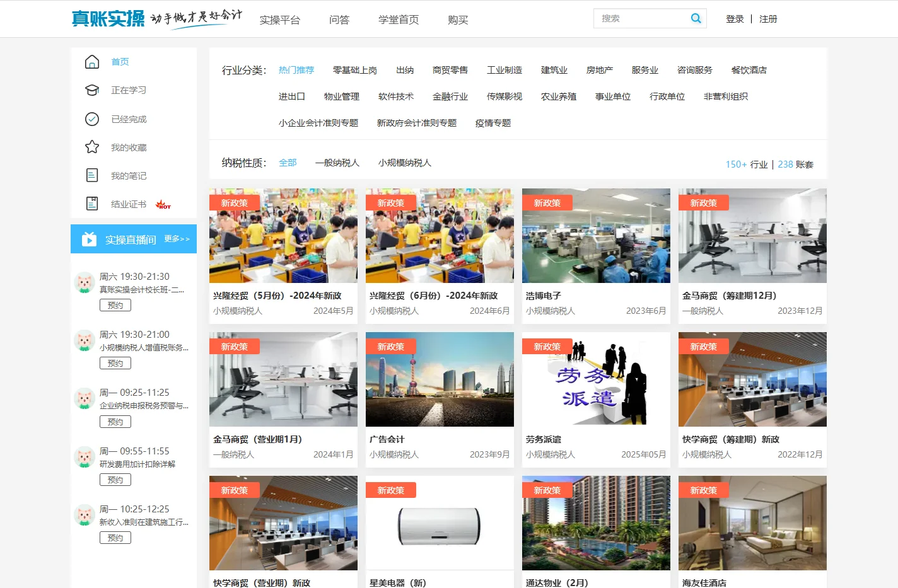The width and height of the screenshot is (898, 588).
Task: Select 建筑业 industry category
Action: point(554,70)
